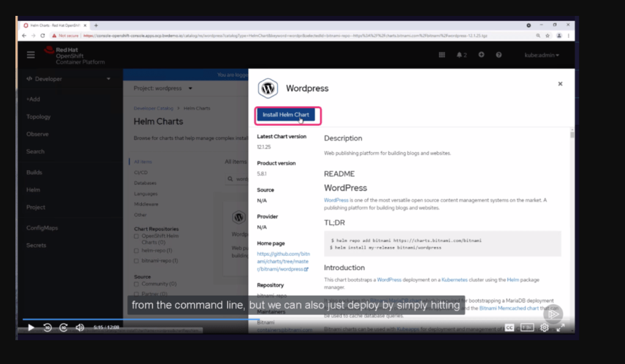Toggle closed captions CC button
The height and width of the screenshot is (364, 625).
coord(510,327)
